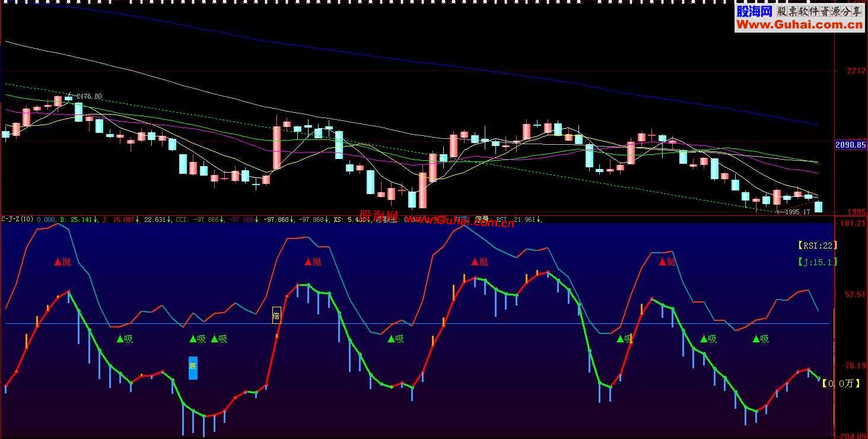Click the rightmost ▲抛 sell marker
Image resolution: width=868 pixels, height=439 pixels.
click(x=667, y=262)
